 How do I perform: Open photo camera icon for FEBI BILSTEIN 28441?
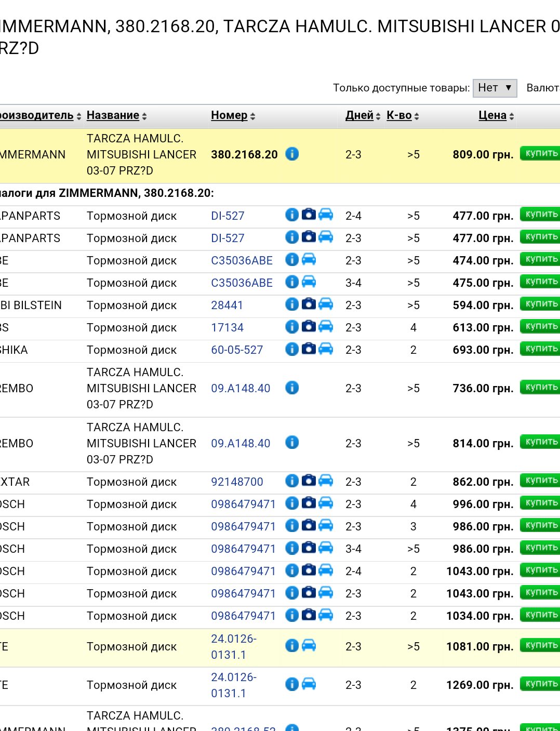point(309,304)
